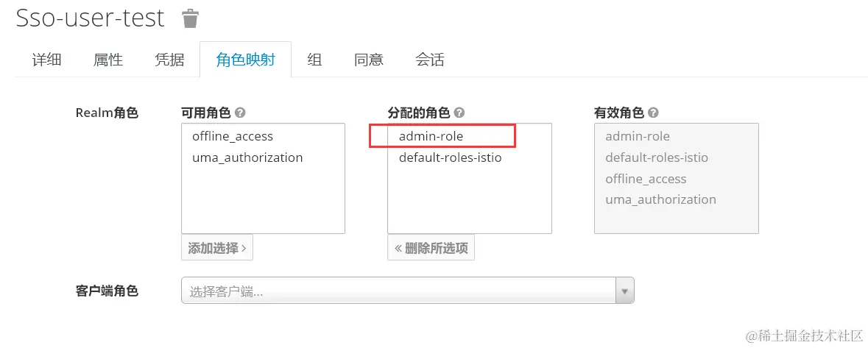Go to the 组 tab
This screenshot has width=868, height=348.
(314, 60)
